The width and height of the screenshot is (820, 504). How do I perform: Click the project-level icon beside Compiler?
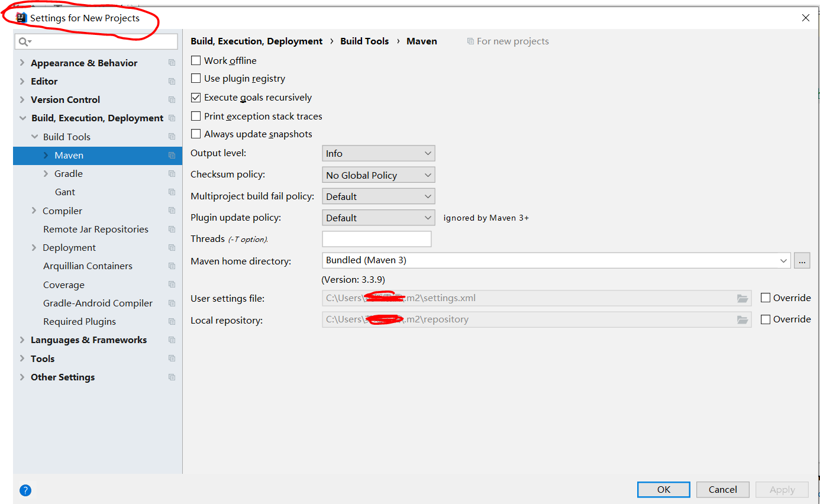(172, 211)
